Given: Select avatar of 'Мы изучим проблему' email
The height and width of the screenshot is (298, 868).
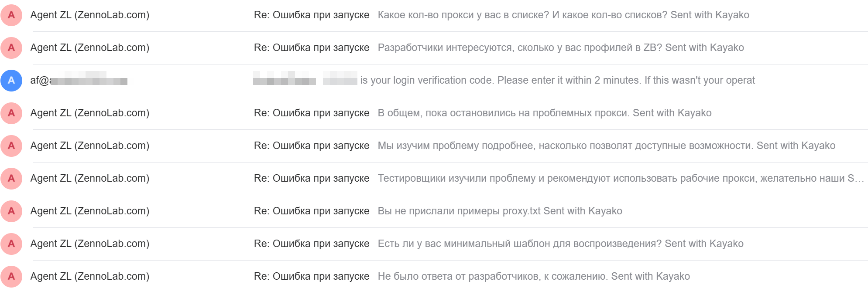Looking at the screenshot, I should point(11,146).
